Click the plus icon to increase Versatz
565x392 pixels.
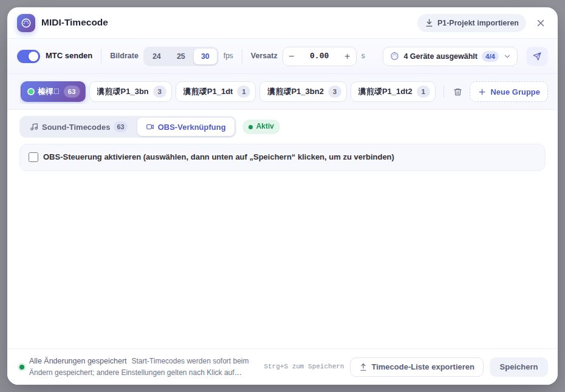point(347,56)
